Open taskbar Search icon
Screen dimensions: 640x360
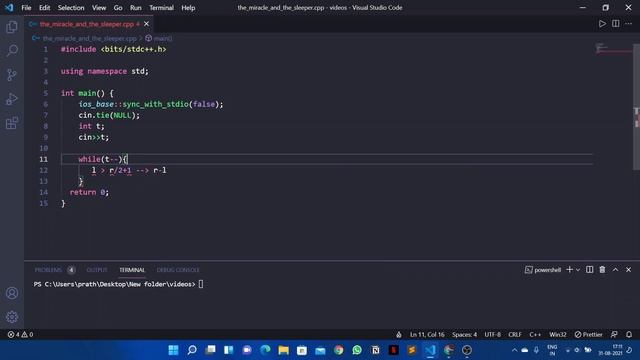coord(192,350)
